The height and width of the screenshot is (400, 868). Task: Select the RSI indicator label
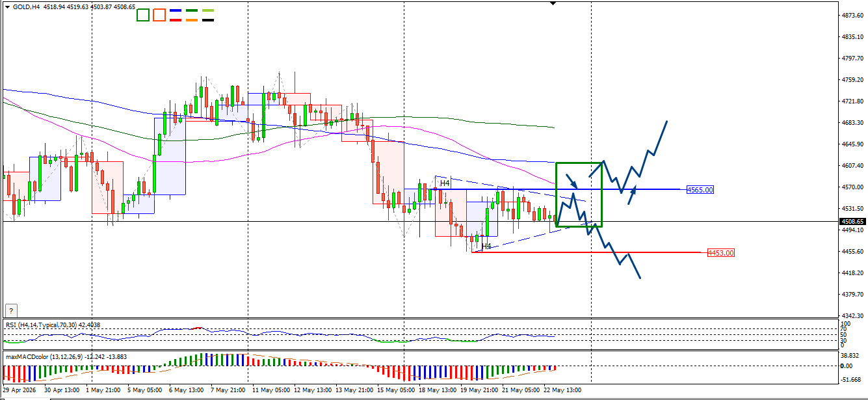click(53, 325)
